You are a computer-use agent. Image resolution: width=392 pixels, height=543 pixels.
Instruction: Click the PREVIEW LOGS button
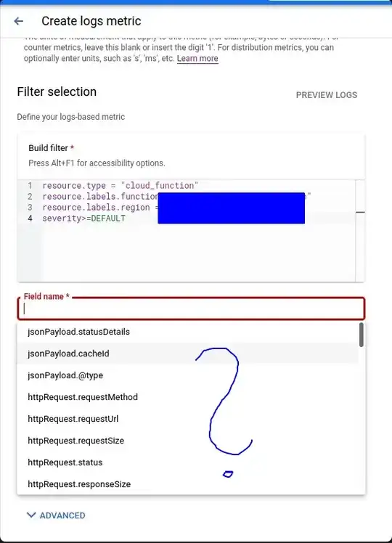[327, 95]
